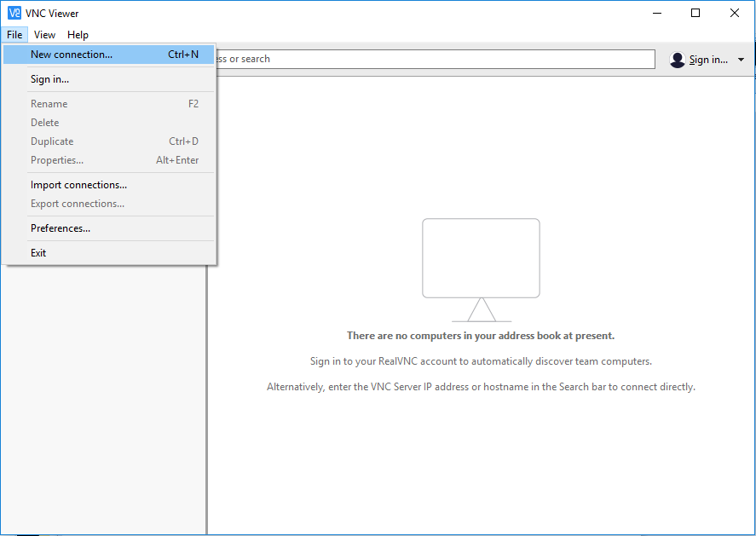Click the address or search field
The width and height of the screenshot is (756, 536).
coord(436,60)
